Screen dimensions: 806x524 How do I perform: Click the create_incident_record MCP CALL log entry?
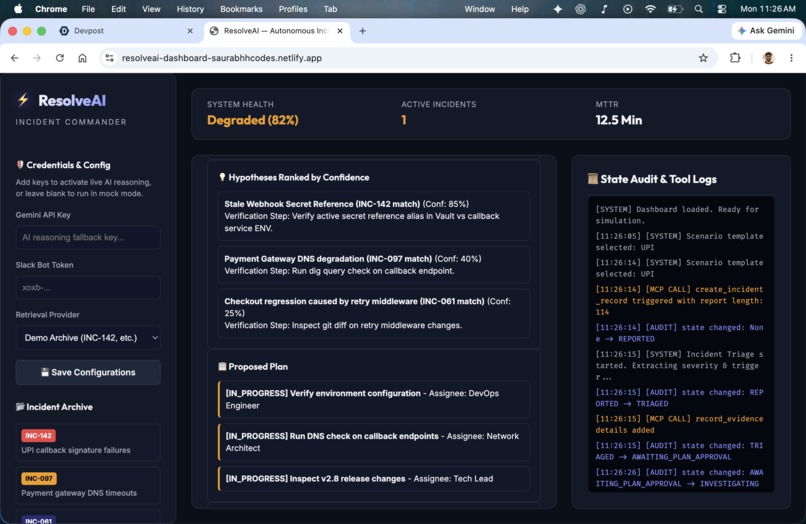(x=679, y=301)
